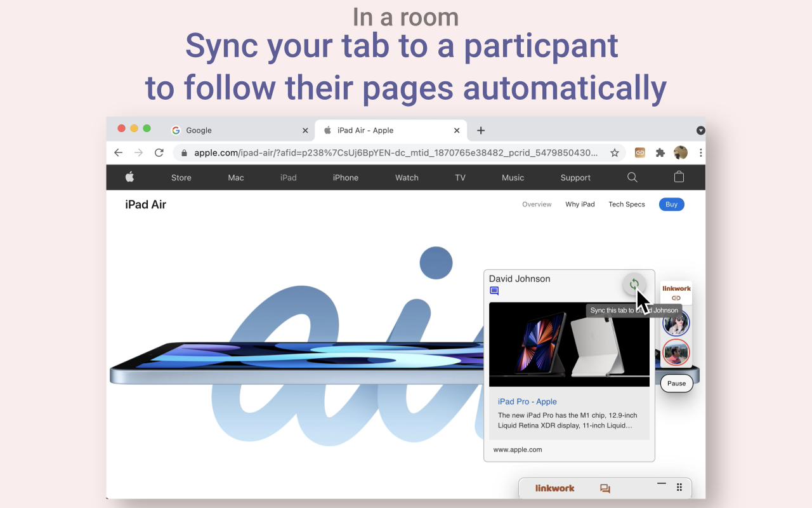Screen dimensions: 812x508
Task: Open the Store menu item
Action: 181,178
